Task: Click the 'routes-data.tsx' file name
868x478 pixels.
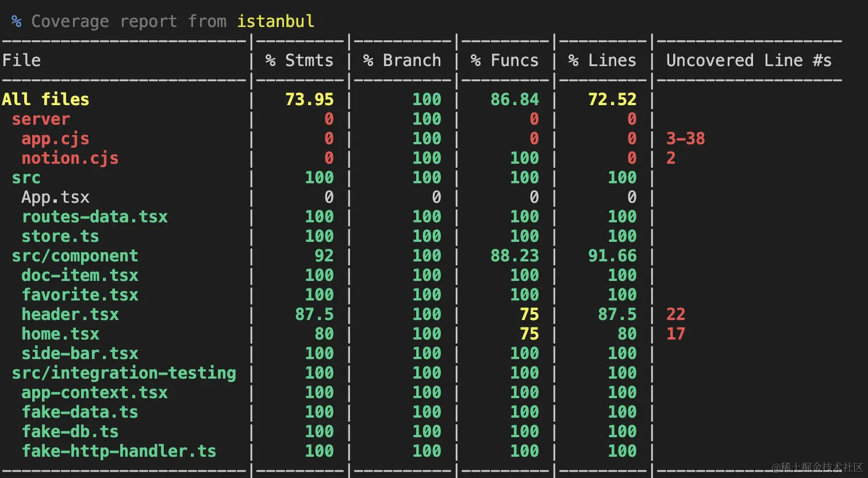Action: (x=94, y=217)
